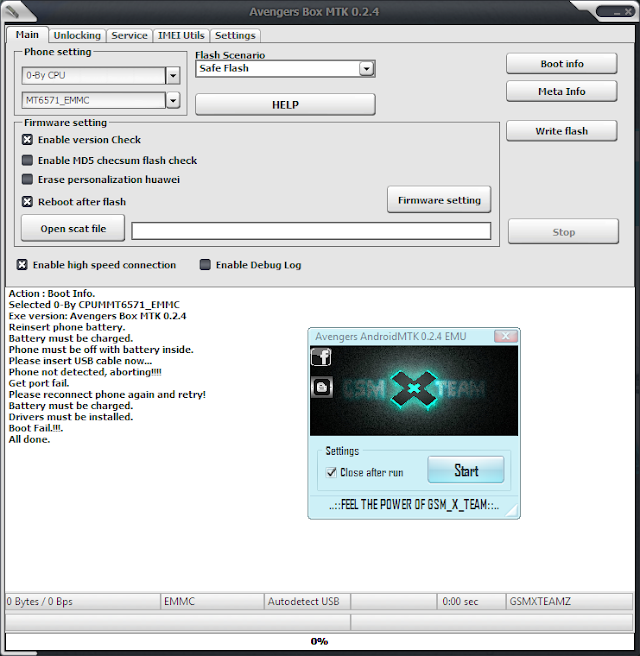This screenshot has height=656, width=640.
Task: Enable MD5 checsum flash check
Action: (27, 160)
